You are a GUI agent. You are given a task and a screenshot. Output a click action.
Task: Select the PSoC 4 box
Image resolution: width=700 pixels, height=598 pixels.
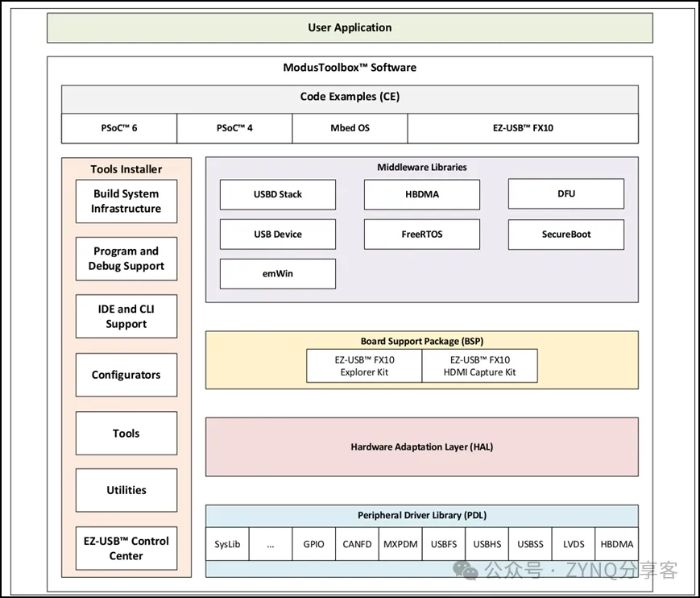[x=234, y=128]
